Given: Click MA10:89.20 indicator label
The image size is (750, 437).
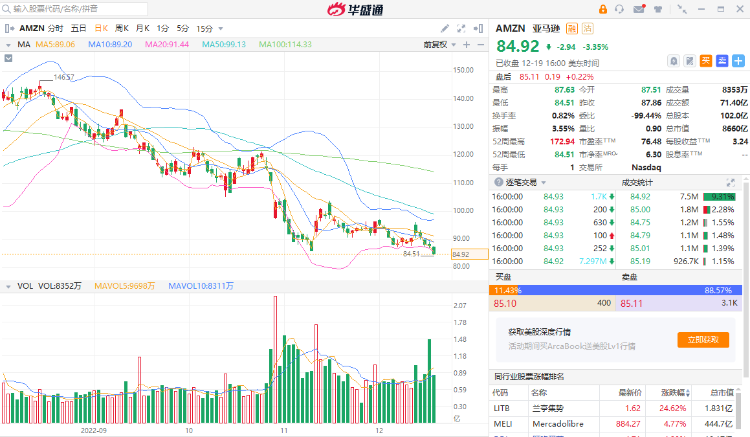Looking at the screenshot, I should click(110, 44).
